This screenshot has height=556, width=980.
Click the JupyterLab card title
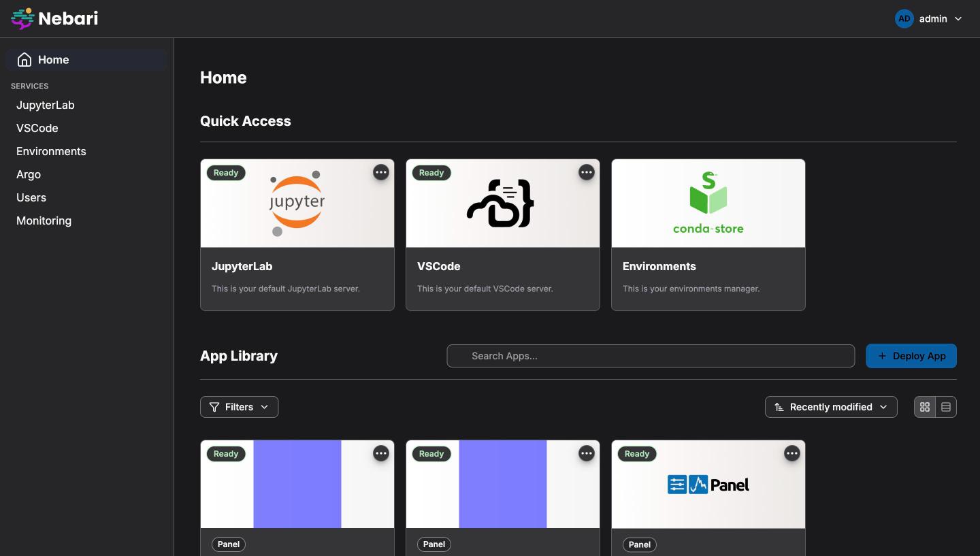tap(242, 266)
